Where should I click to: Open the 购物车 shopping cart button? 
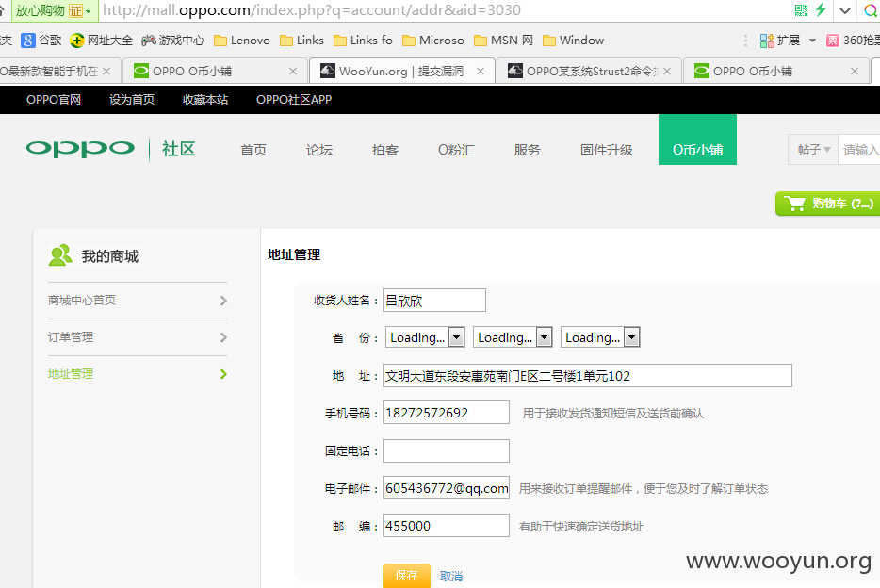click(828, 204)
